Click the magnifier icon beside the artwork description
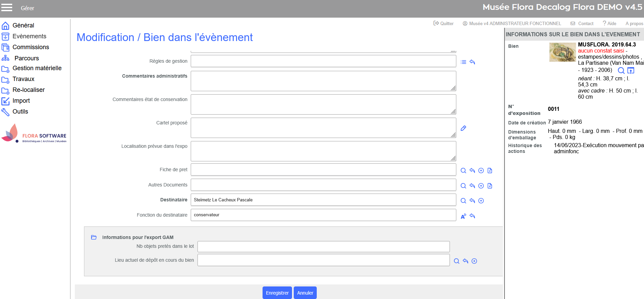 [621, 71]
